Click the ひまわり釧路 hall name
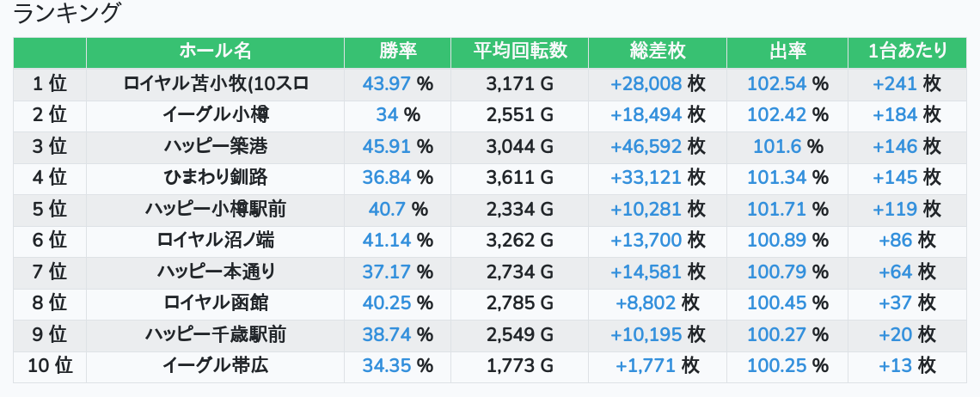980x397 pixels. click(x=215, y=178)
